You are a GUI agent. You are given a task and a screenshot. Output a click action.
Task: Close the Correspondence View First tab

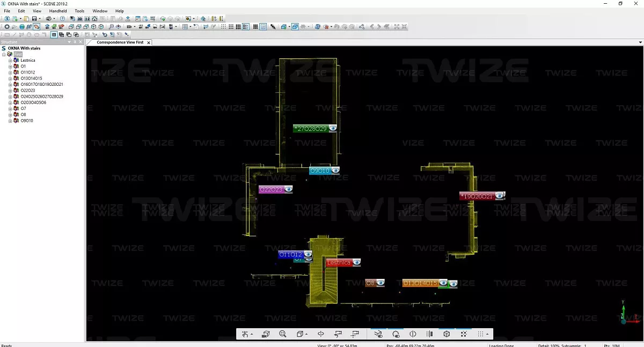point(149,42)
